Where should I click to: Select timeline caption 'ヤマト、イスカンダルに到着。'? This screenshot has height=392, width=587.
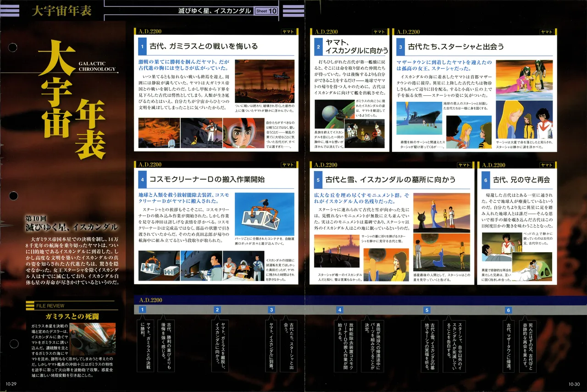(272, 345)
